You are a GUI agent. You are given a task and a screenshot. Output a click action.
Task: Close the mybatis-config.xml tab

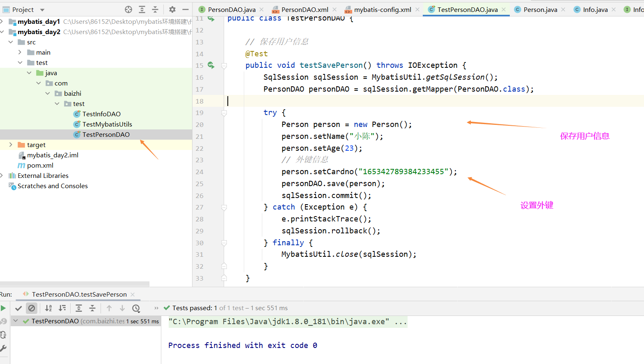pos(417,9)
